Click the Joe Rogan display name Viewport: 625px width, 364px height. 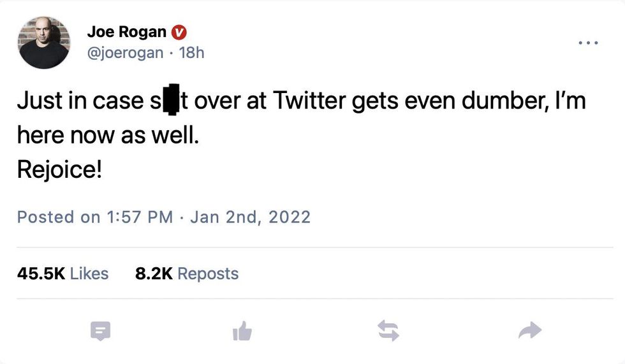coord(128,31)
